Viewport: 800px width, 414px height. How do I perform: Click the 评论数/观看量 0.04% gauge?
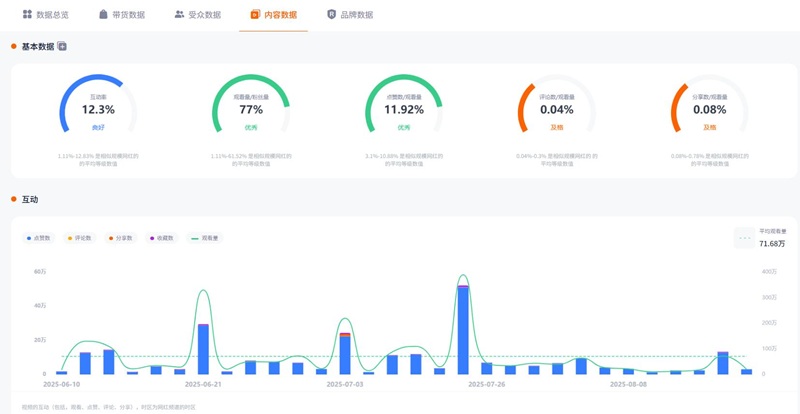556,109
